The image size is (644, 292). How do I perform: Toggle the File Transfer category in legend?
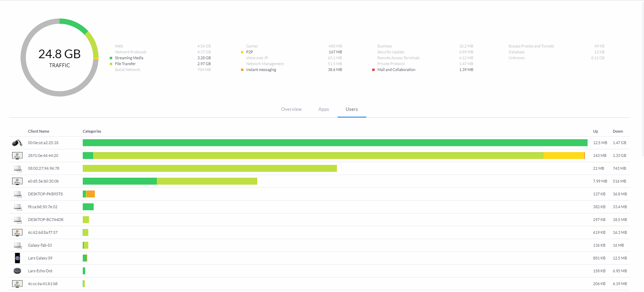125,64
